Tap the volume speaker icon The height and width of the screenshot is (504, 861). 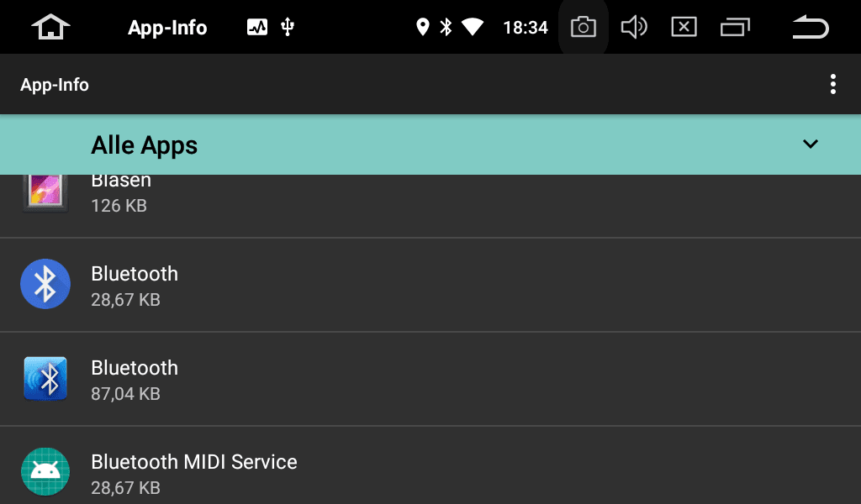634,27
